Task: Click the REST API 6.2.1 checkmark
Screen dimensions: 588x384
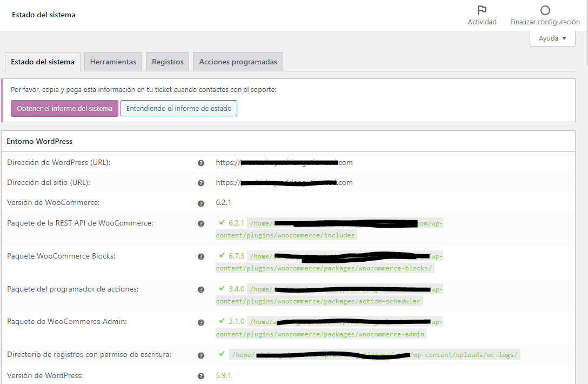Action: pyautogui.click(x=222, y=222)
